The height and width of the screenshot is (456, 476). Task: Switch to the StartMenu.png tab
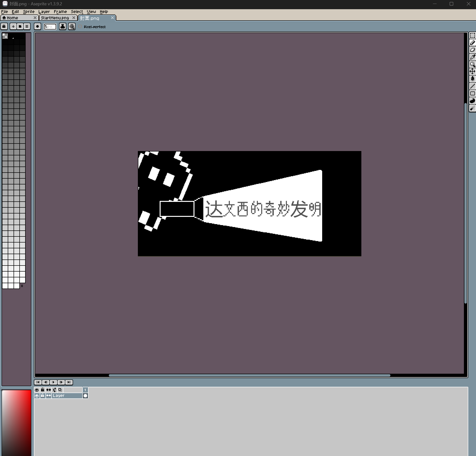tap(55, 18)
